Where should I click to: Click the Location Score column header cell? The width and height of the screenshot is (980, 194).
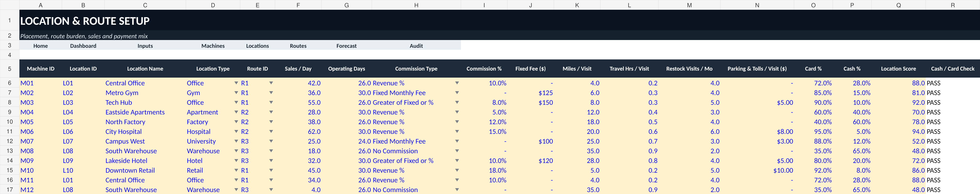pyautogui.click(x=898, y=69)
